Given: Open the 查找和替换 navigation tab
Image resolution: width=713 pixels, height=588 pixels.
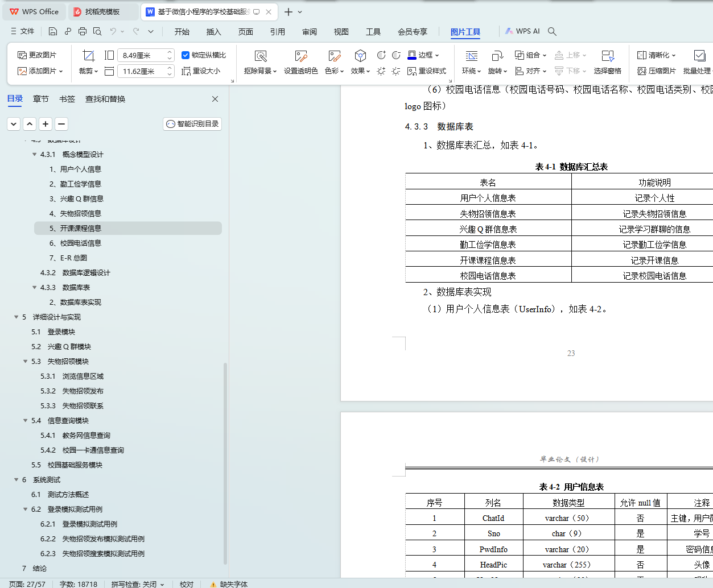Looking at the screenshot, I should pos(105,99).
